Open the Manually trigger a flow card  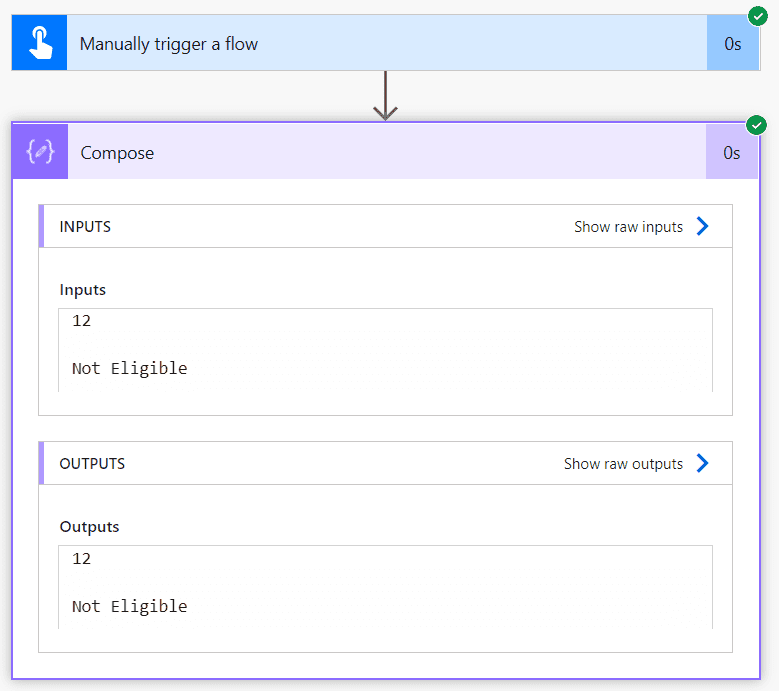(x=386, y=43)
